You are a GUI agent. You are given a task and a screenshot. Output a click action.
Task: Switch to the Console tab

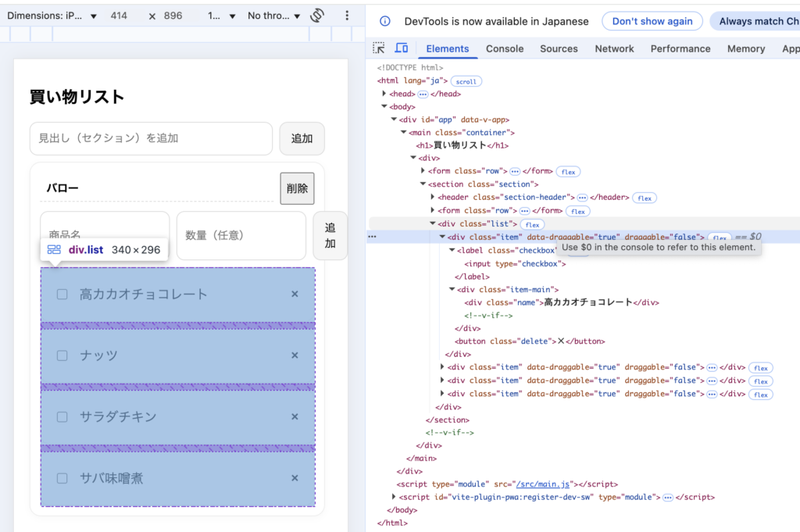pos(505,48)
